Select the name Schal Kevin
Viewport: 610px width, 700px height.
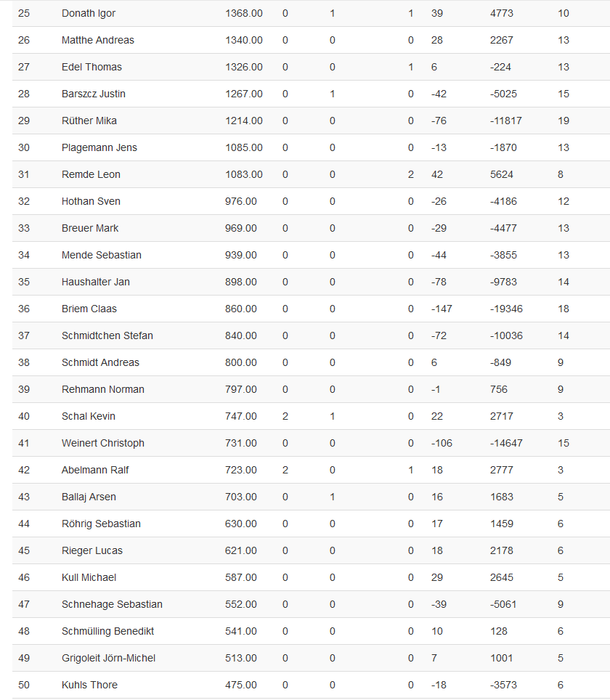[x=89, y=416]
